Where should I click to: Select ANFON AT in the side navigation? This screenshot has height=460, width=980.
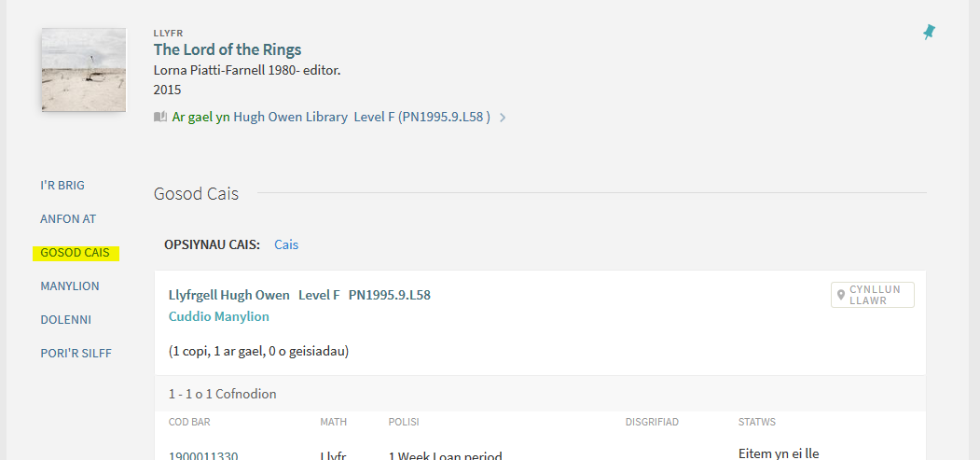click(x=68, y=219)
